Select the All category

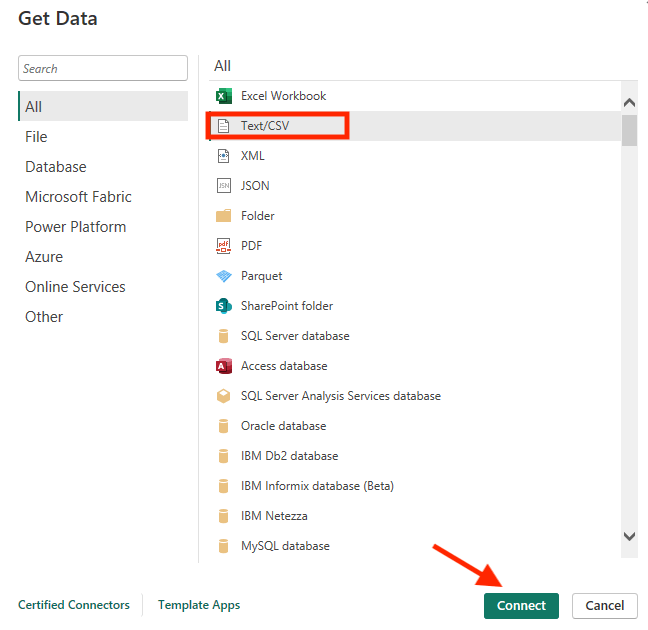tap(103, 107)
